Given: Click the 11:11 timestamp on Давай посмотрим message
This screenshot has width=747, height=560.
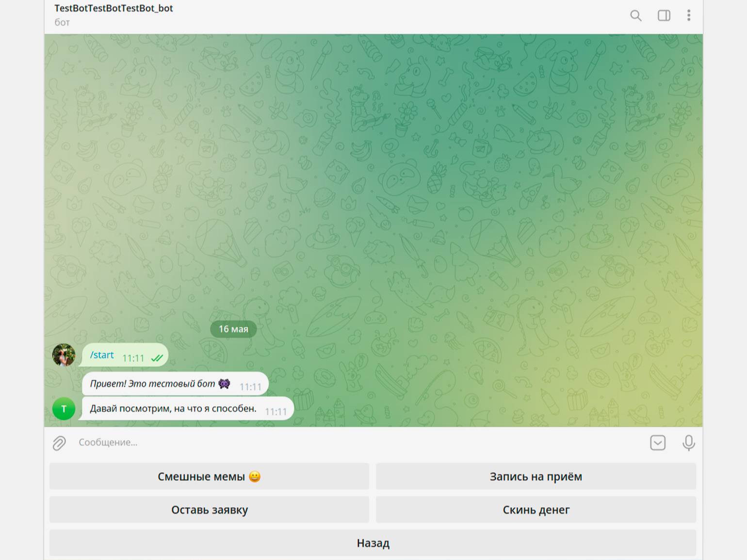Looking at the screenshot, I should point(276,412).
